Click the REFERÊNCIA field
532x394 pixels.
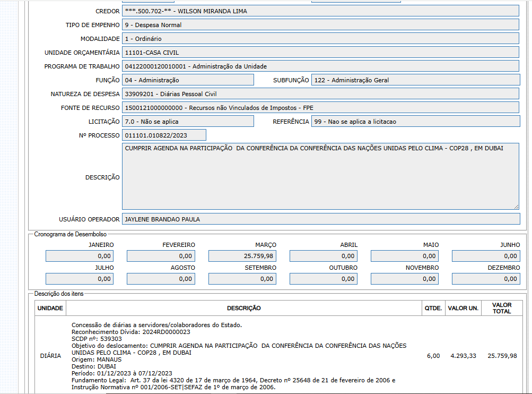click(415, 122)
